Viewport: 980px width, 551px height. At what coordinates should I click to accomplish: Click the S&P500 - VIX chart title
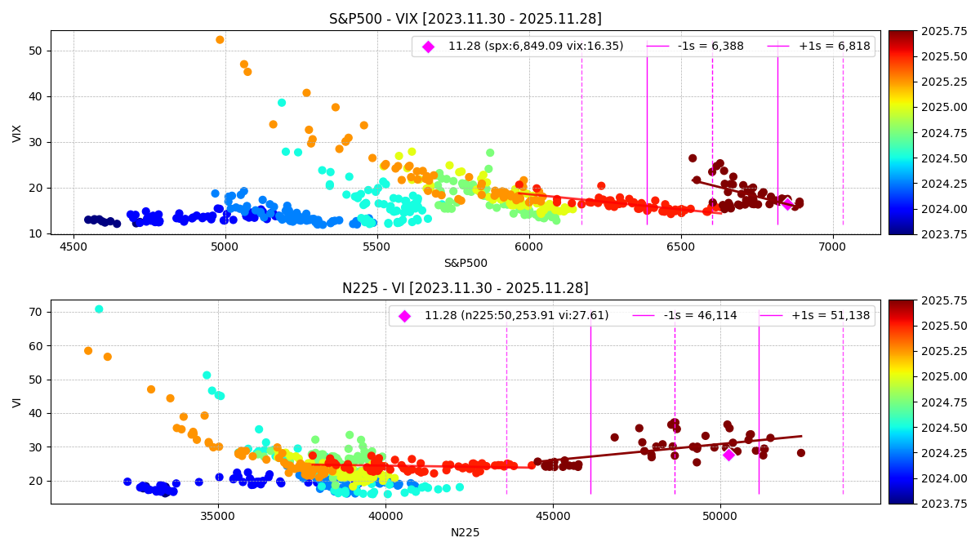tap(465, 19)
